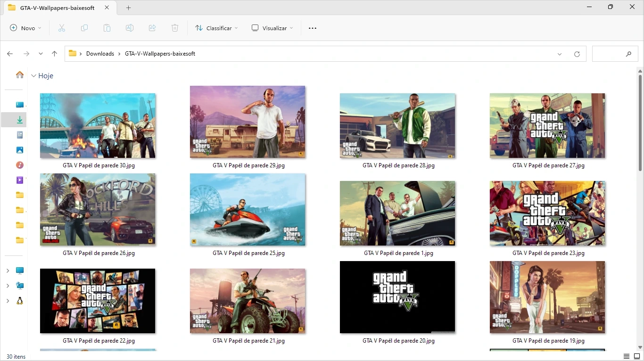Open the Classificar sort dropdown
This screenshot has width=644, height=361.
click(x=216, y=28)
